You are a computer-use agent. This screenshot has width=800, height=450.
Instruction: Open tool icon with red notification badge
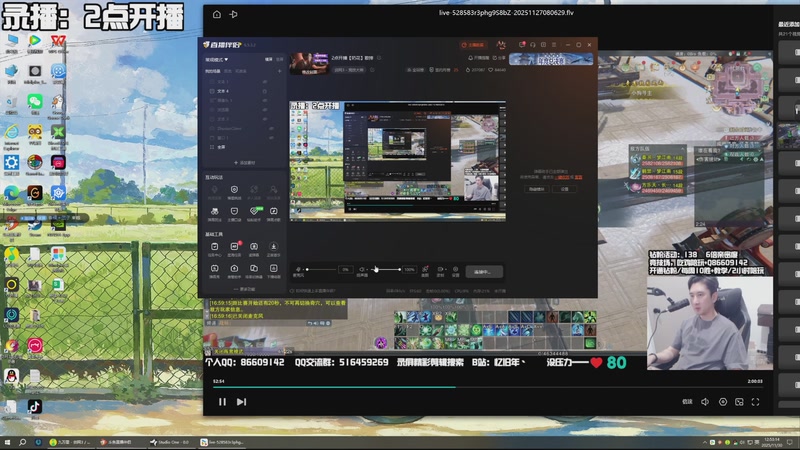[x=234, y=248]
